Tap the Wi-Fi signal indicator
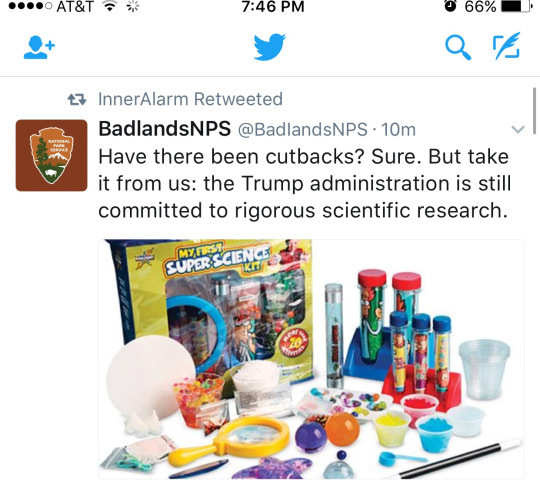540x491 pixels. click(x=110, y=7)
